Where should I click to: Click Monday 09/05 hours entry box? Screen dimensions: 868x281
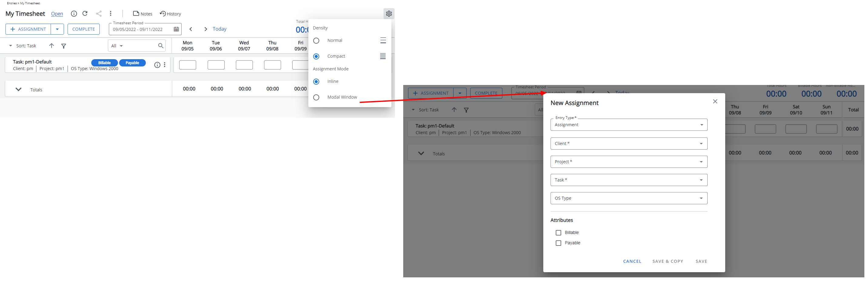187,65
